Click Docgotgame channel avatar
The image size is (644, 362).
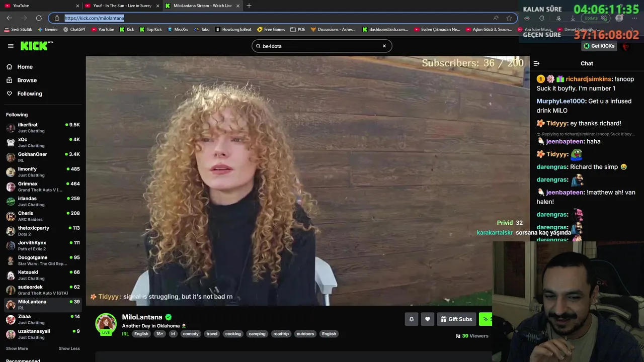(11, 260)
